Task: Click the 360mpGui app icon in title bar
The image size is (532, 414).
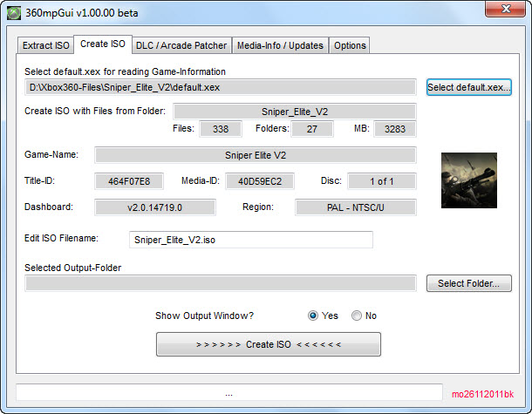Action: pos(14,13)
